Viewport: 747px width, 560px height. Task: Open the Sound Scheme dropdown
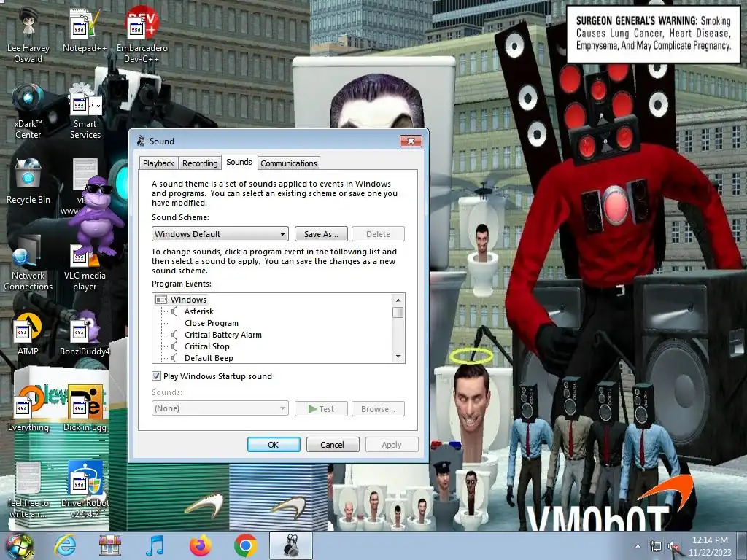click(220, 234)
